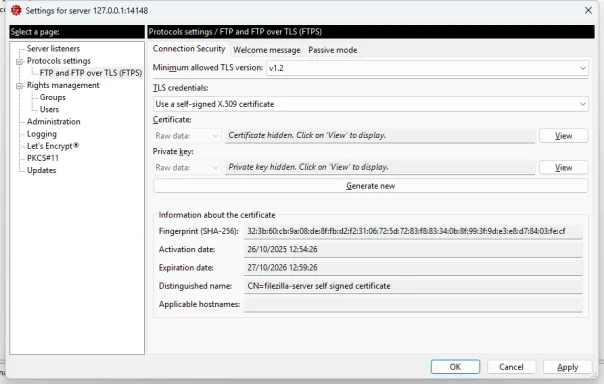
Task: Open TLS credentials dropdown
Action: point(371,104)
